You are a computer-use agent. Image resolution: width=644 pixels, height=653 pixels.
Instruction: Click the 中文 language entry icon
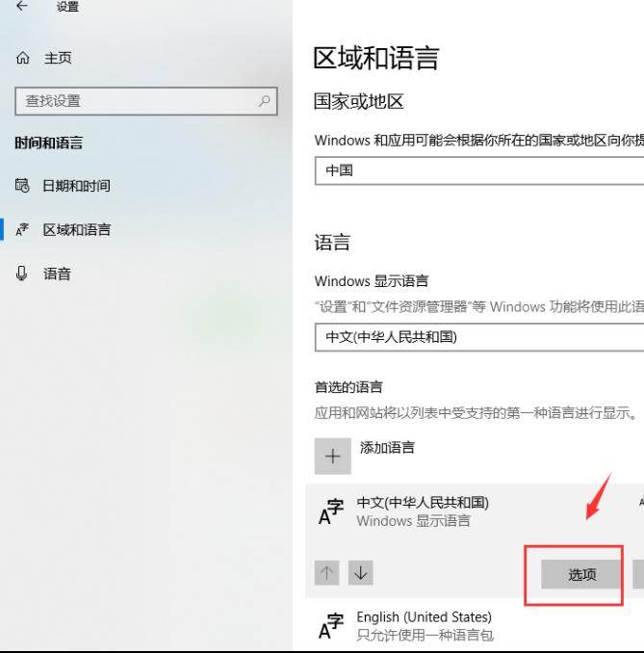click(331, 511)
